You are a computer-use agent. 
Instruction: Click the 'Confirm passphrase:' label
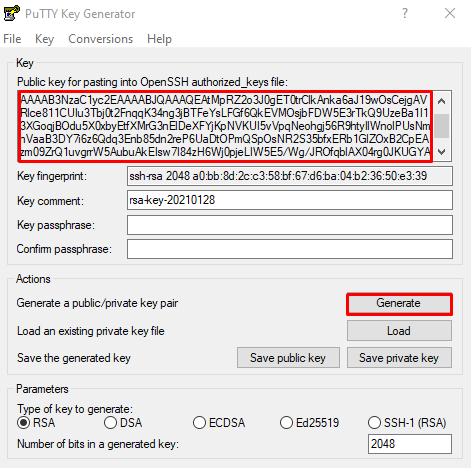coord(64,249)
